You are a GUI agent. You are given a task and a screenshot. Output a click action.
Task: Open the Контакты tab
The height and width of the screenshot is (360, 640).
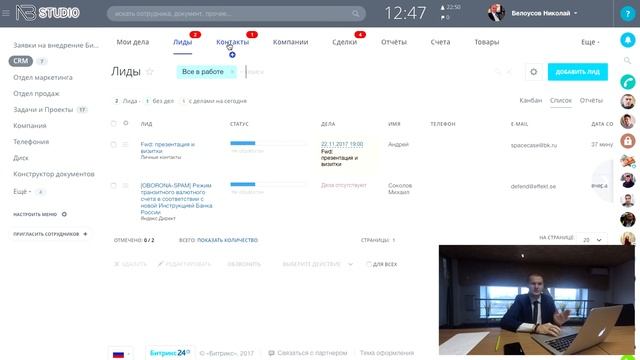click(232, 42)
